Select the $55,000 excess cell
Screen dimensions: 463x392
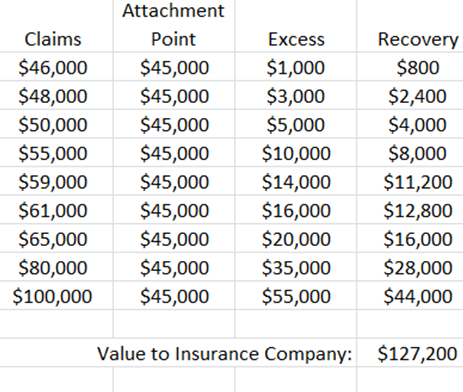296,296
